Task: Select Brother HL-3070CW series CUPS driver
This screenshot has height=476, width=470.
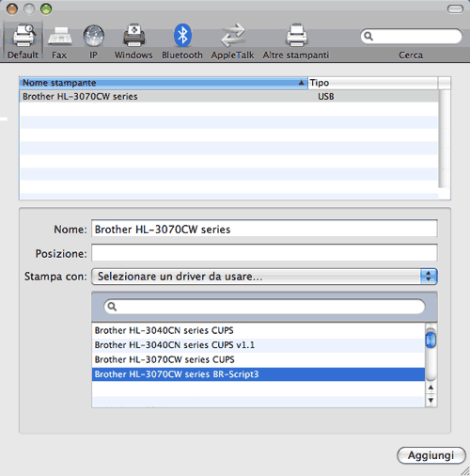Action: pos(258,359)
